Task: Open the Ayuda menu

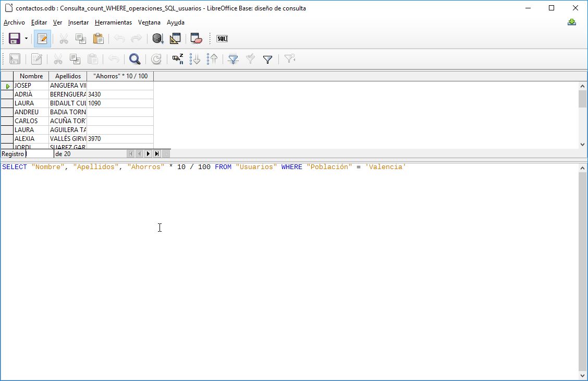Action: (x=176, y=22)
